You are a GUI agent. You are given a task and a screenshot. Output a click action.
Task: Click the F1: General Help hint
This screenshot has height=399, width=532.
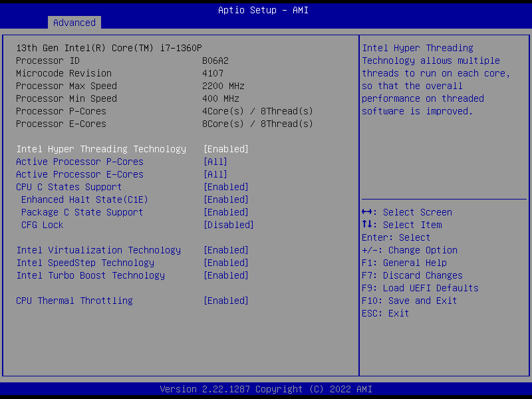[x=404, y=263]
